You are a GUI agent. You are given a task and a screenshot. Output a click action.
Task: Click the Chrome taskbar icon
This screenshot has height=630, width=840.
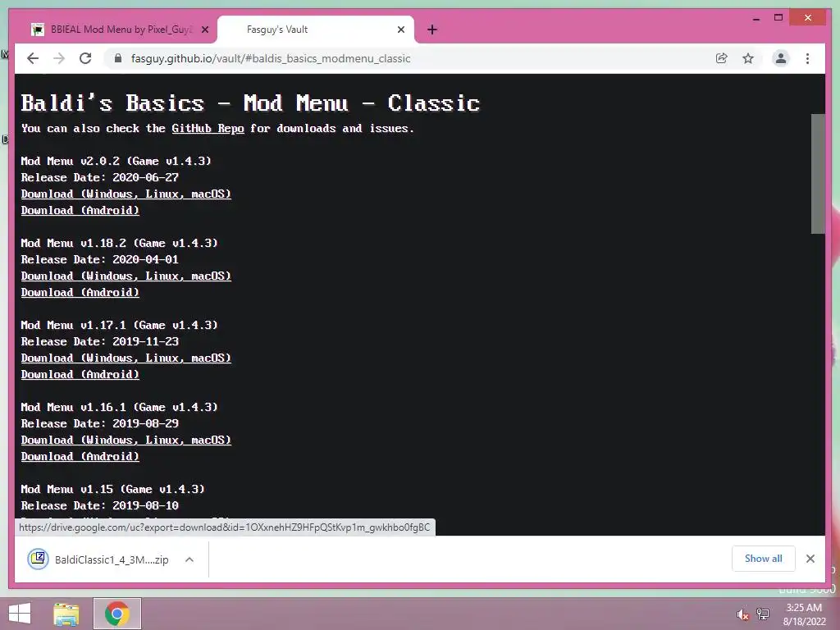(116, 614)
